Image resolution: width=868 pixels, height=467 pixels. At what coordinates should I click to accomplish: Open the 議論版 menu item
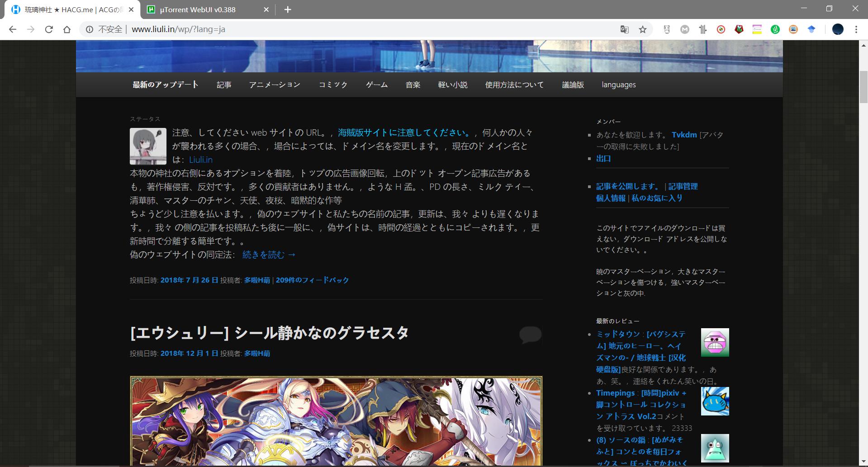pos(573,85)
